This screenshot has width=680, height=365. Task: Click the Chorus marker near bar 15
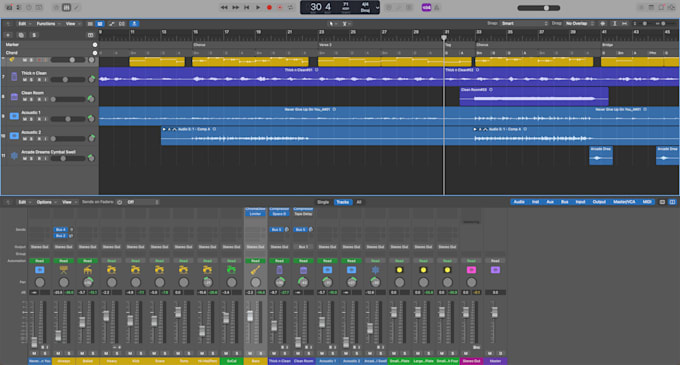click(x=199, y=45)
